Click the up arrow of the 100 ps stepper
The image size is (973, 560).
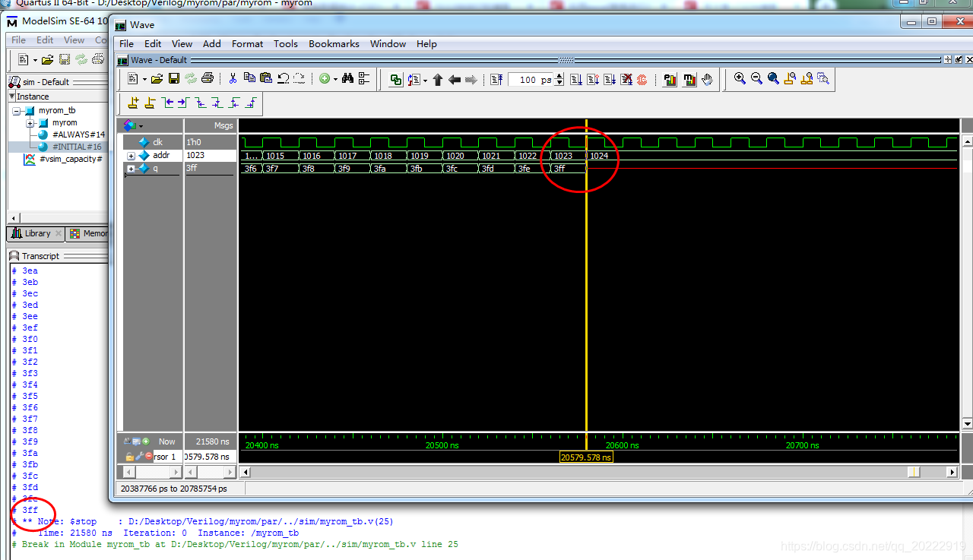(x=559, y=76)
